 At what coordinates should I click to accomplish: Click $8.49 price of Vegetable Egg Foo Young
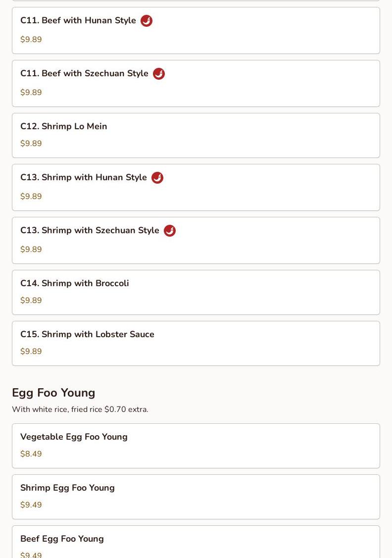click(31, 454)
